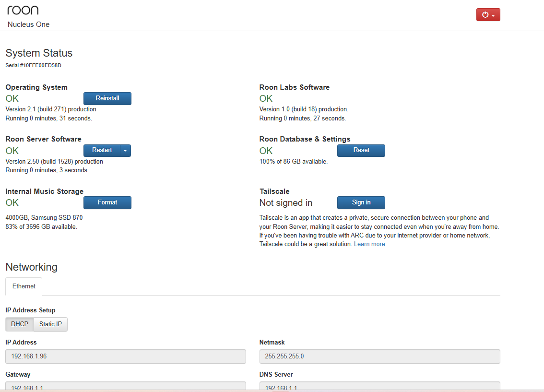Viewport: 544px width, 392px height.
Task: Click the Nucleus One device name
Action: coord(29,24)
